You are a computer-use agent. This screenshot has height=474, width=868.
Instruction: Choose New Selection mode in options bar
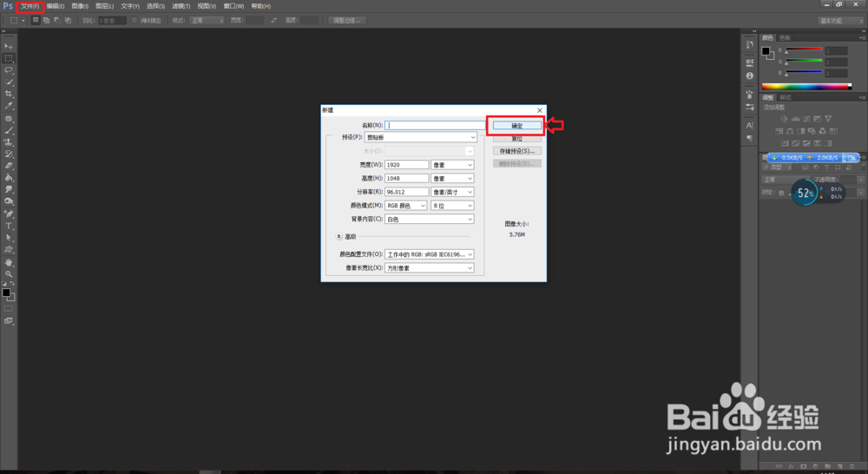[x=36, y=20]
